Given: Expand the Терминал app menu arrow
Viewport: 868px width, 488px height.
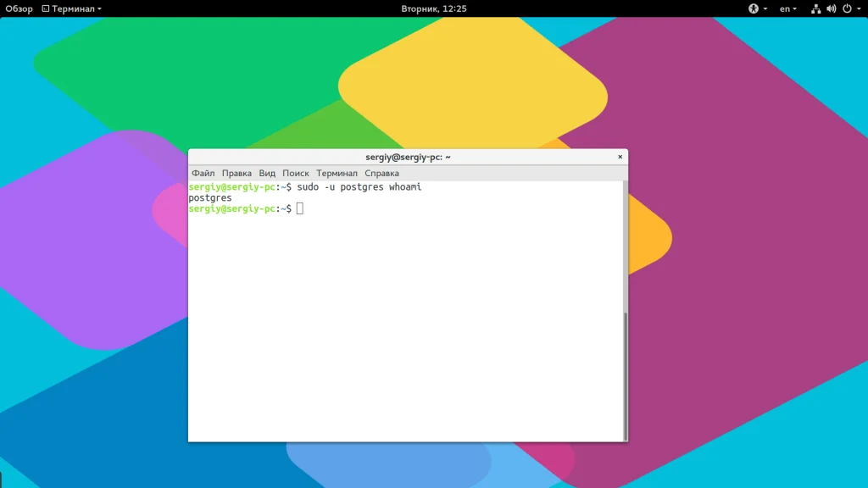Looking at the screenshot, I should point(99,8).
